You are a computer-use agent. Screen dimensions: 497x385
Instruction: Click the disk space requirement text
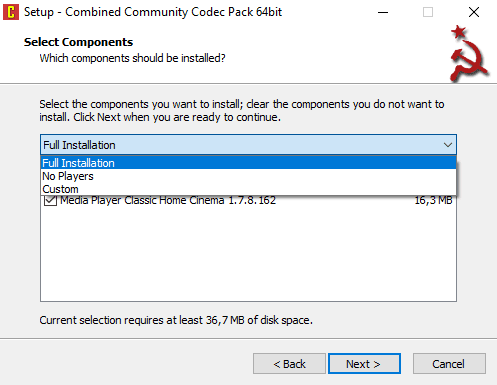point(176,320)
